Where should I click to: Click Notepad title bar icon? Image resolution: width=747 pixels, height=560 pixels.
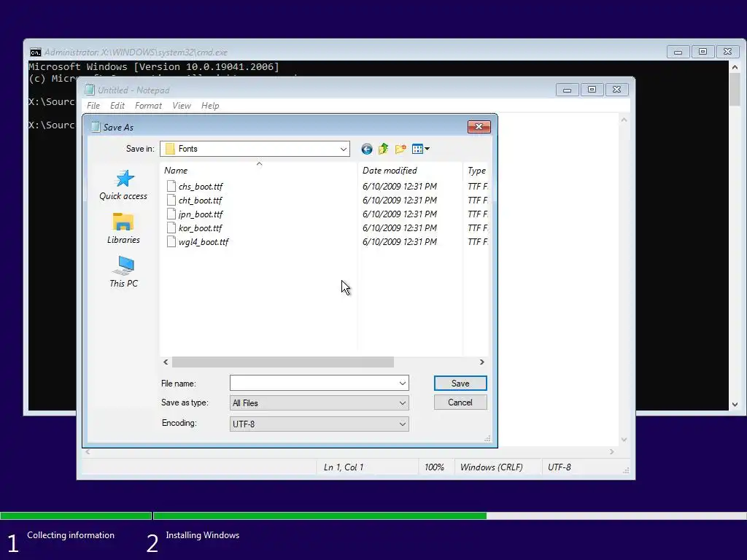click(x=90, y=90)
